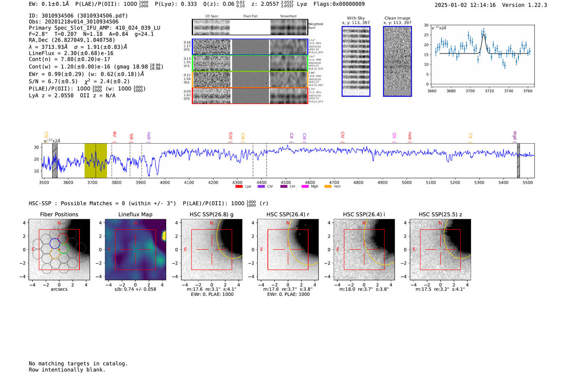Click the Version 1.22.3 label
The width and height of the screenshot is (576, 392).
pyautogui.click(x=525, y=5)
